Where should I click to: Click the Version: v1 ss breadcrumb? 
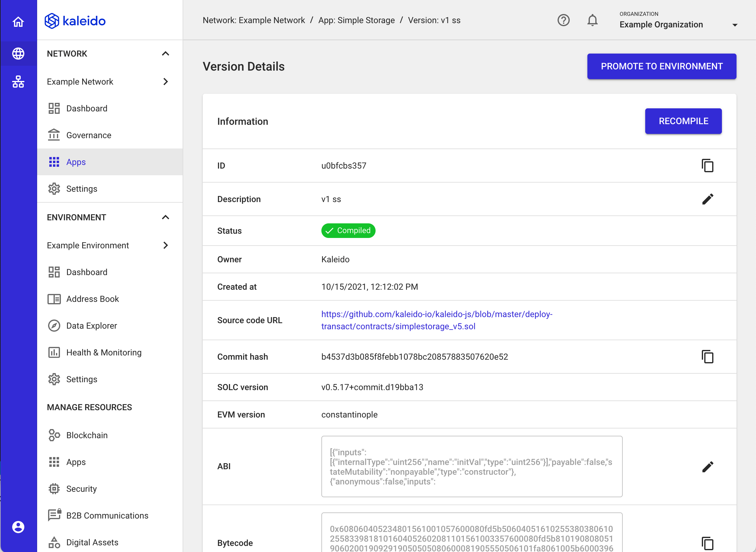click(434, 20)
